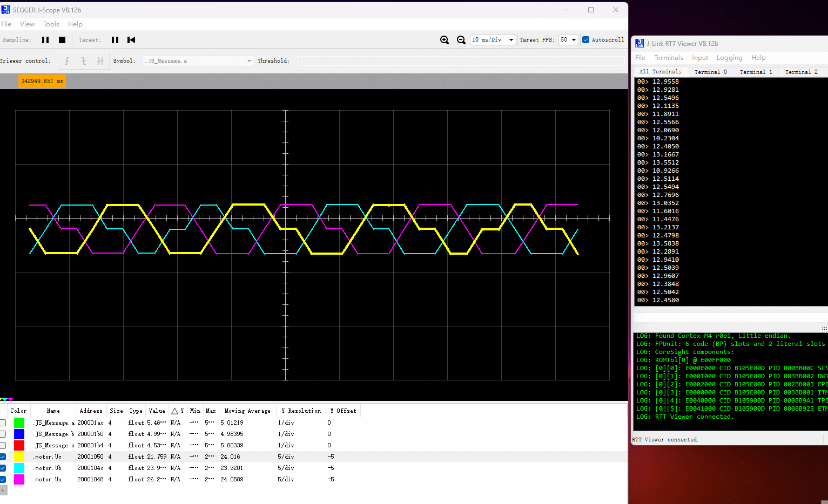Click the Threshold input field

461,61
